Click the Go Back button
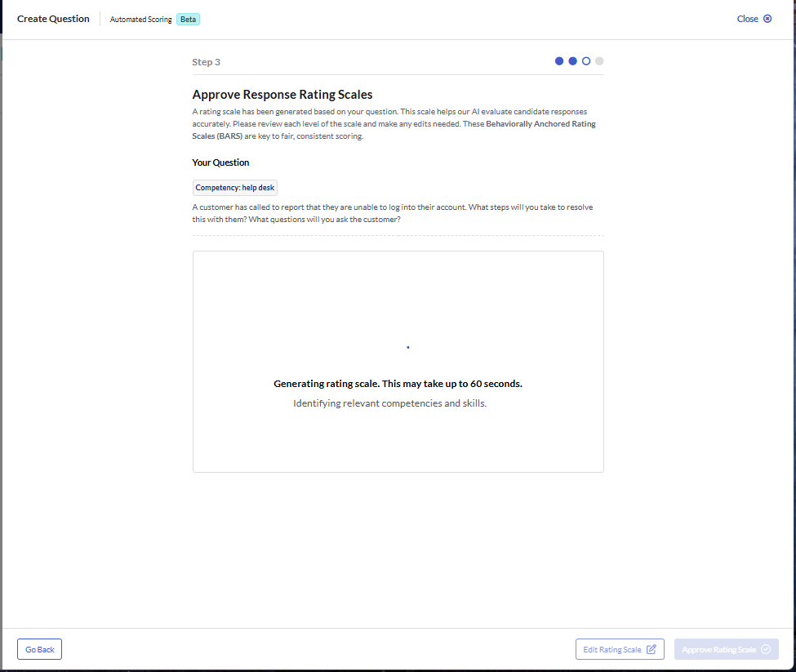The width and height of the screenshot is (796, 672). [x=40, y=649]
